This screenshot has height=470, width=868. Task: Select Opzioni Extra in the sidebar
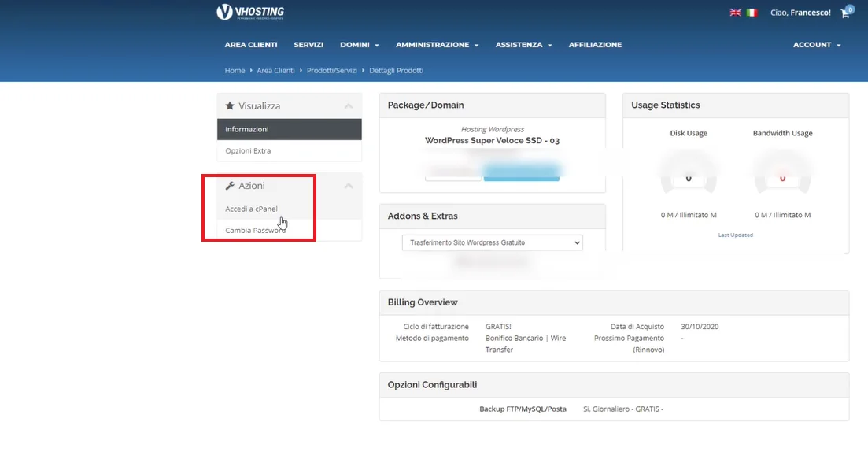point(290,150)
